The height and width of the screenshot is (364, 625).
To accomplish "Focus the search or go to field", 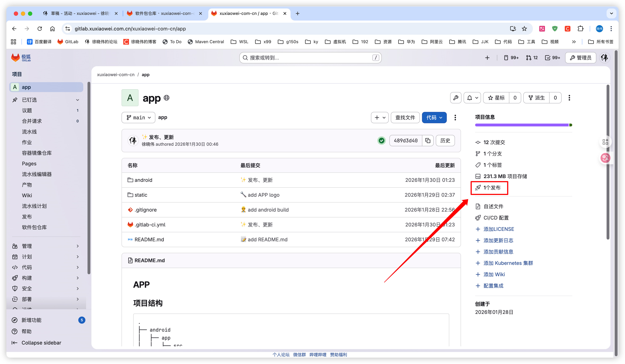I will (x=310, y=58).
